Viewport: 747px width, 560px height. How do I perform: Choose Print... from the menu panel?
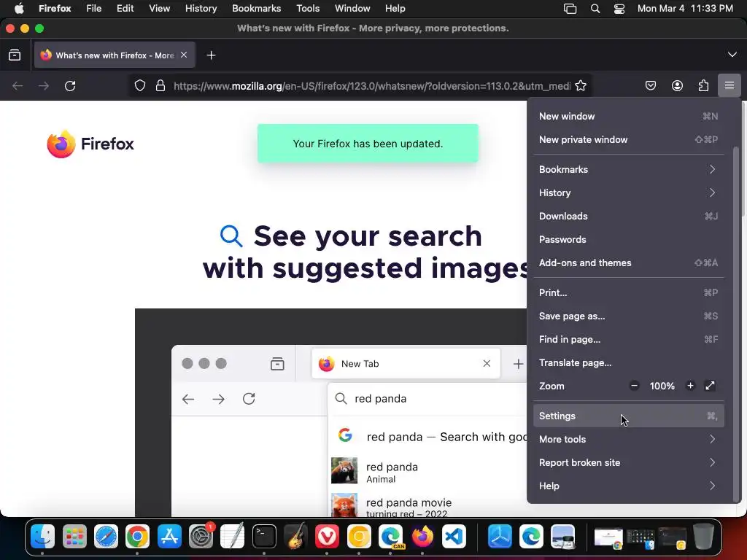coord(628,293)
